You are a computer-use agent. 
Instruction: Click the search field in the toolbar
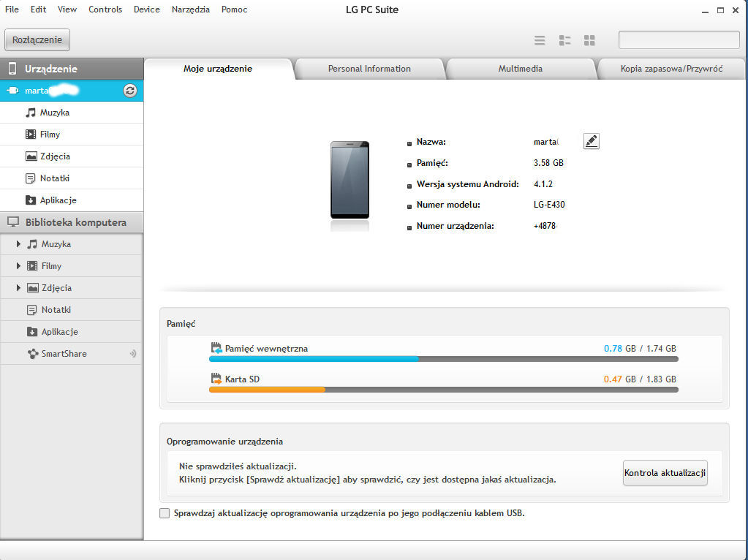coord(679,40)
